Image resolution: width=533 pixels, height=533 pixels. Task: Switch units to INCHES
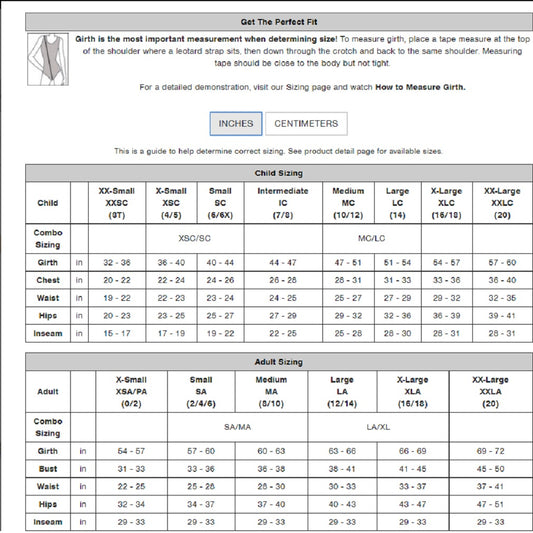[x=236, y=124]
